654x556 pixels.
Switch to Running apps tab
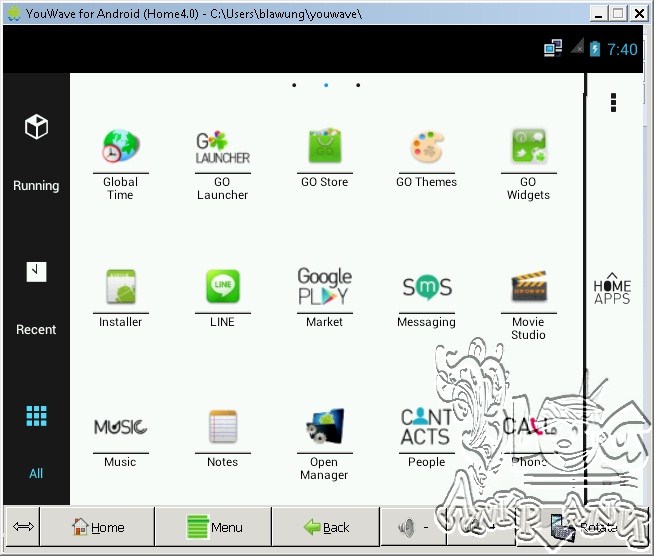pyautogui.click(x=36, y=153)
